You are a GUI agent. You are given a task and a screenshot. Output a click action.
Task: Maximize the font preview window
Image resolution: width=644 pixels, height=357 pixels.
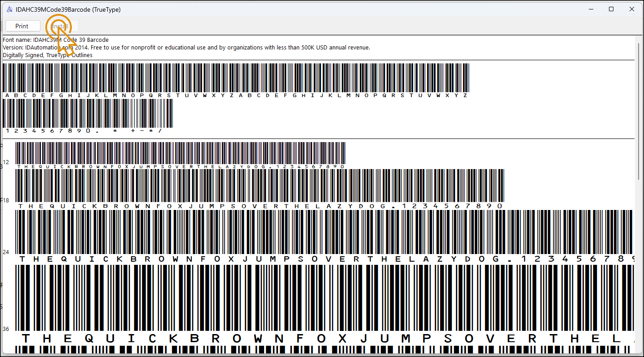click(x=611, y=9)
